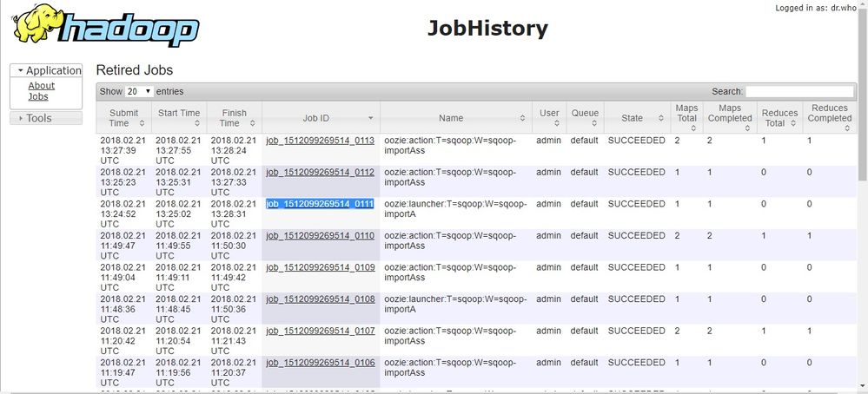Viewport: 868px width, 394px height.
Task: Sort table by Name column
Action: point(456,118)
